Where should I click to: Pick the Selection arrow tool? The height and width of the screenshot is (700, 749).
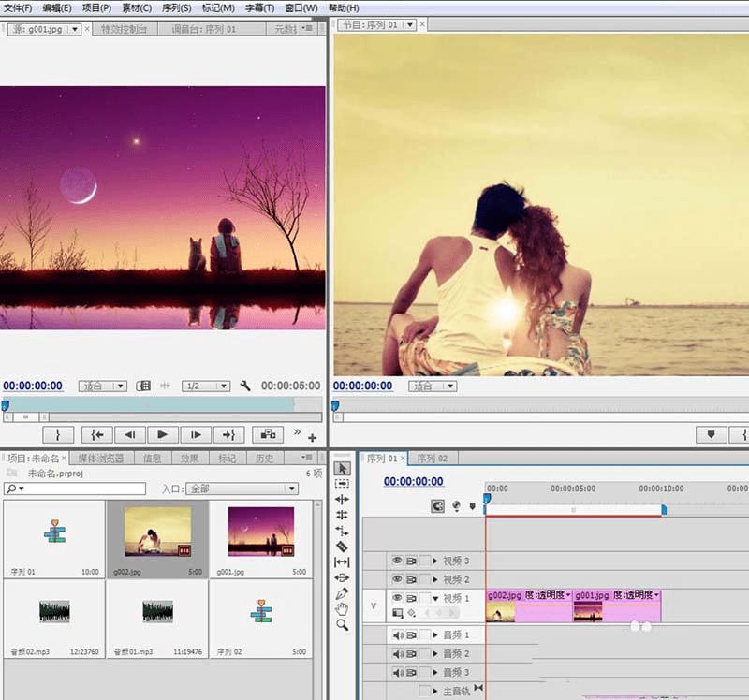(x=342, y=468)
